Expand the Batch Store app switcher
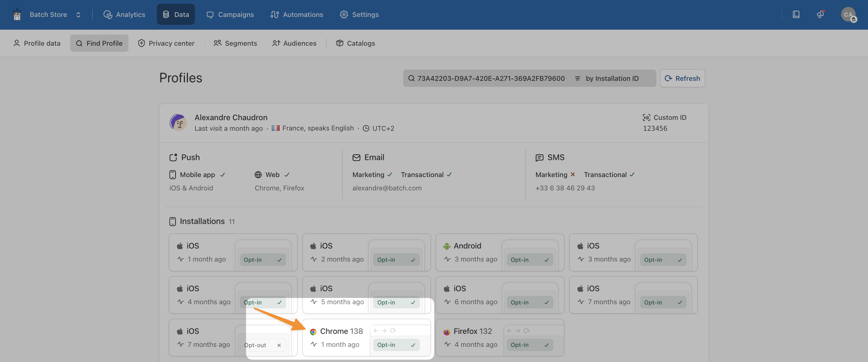868x362 pixels. coord(78,15)
